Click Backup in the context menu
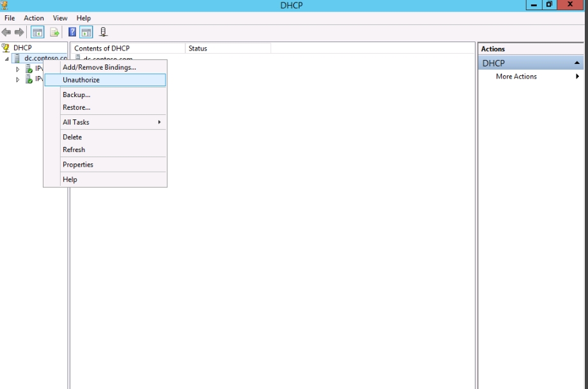The height and width of the screenshot is (389, 588). 76,95
